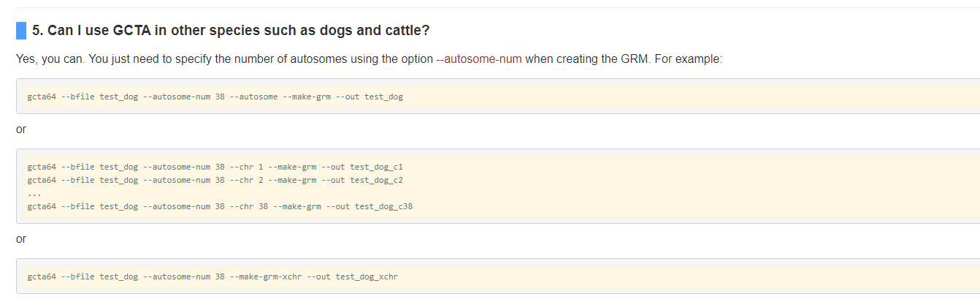Click the test_dog_c38 output name
Screen dimensions: 980x305
[x=383, y=206]
